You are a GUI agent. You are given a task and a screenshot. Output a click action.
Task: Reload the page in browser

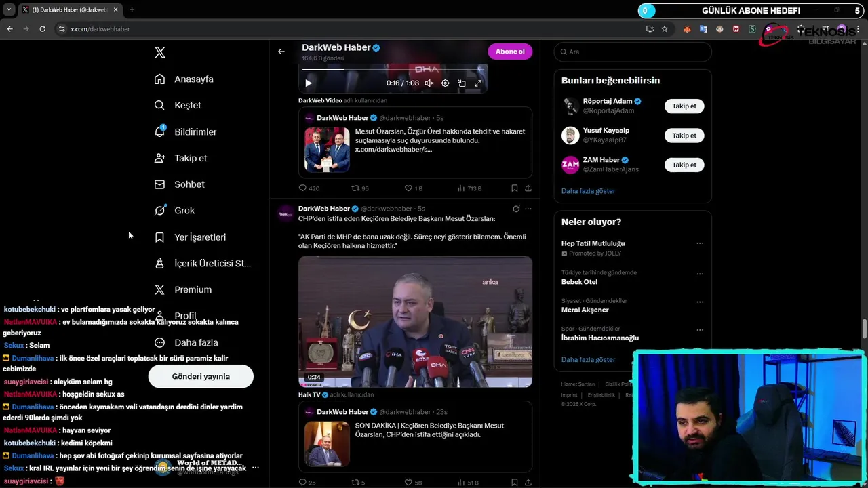point(42,29)
